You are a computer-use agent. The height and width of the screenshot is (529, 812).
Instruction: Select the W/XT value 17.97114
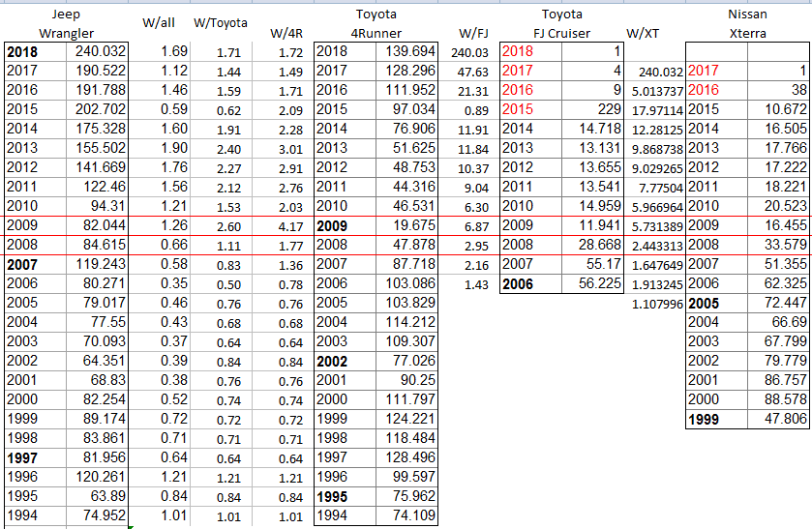(x=658, y=111)
